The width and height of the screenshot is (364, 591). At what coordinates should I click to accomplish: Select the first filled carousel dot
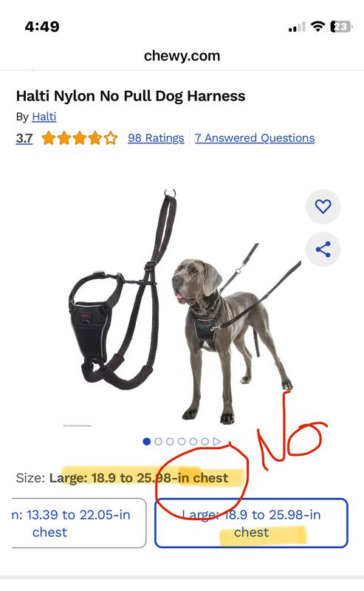(147, 441)
